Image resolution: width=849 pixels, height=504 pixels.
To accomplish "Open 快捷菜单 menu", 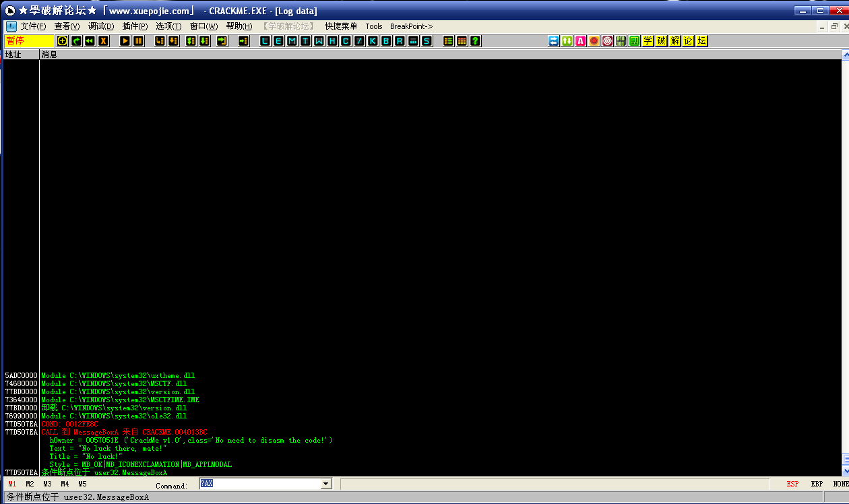I will (x=341, y=26).
